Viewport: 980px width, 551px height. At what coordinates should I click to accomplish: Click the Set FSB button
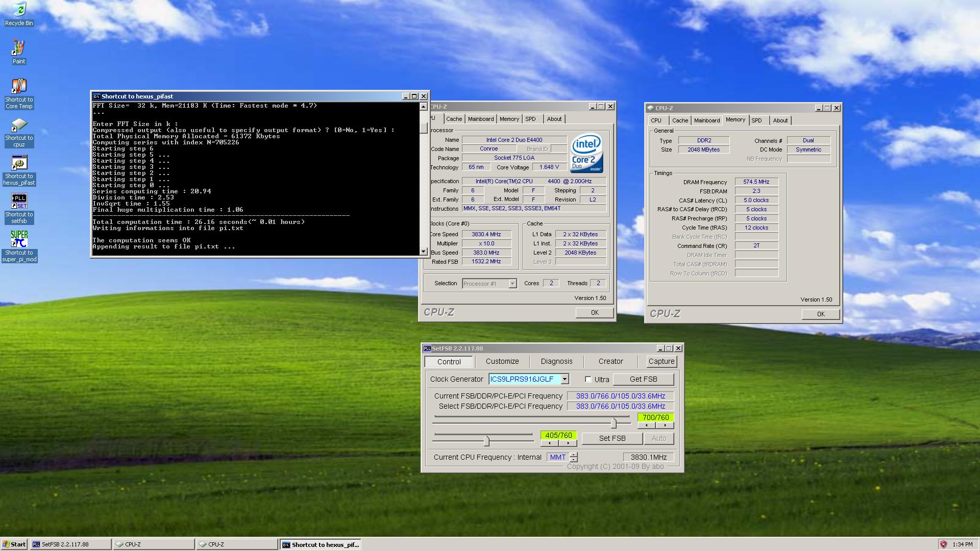click(x=612, y=438)
